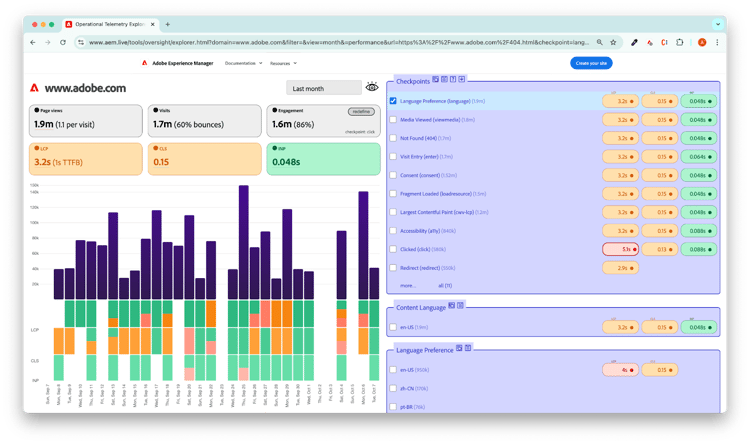Reload the page with the browser refresh button

(x=64, y=42)
